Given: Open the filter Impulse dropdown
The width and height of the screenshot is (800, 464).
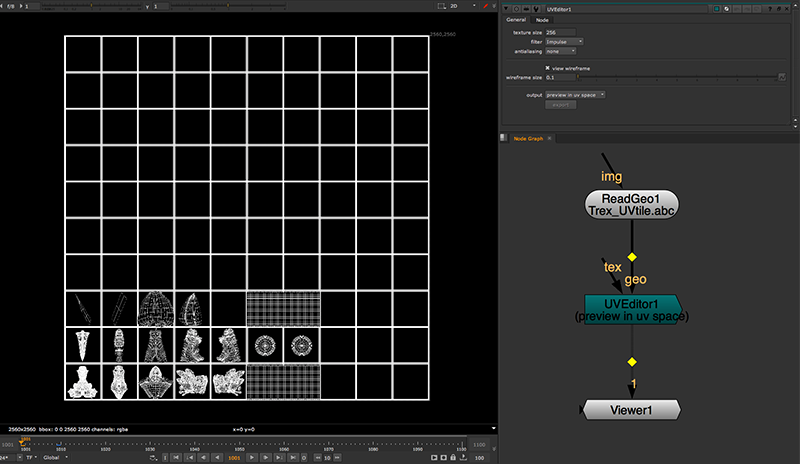Looking at the screenshot, I should [563, 41].
